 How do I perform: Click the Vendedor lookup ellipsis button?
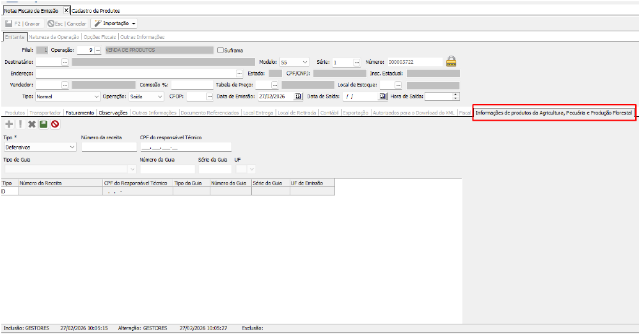tap(65, 85)
